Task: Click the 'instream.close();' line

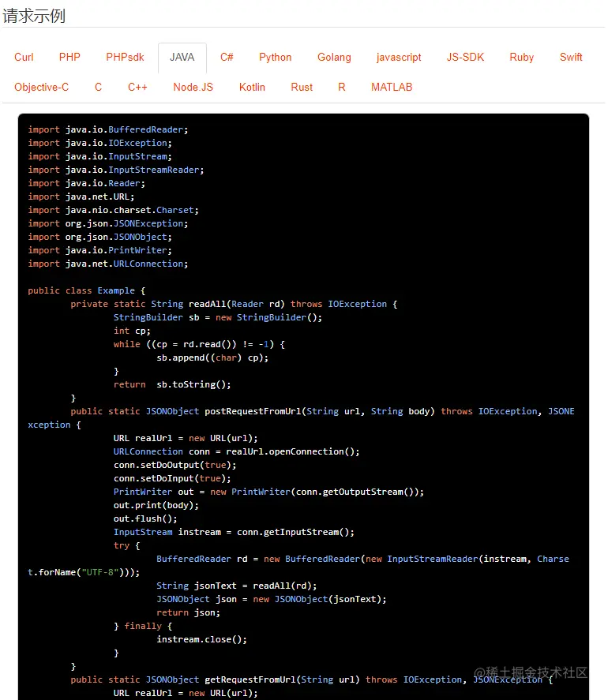Action: [201, 639]
